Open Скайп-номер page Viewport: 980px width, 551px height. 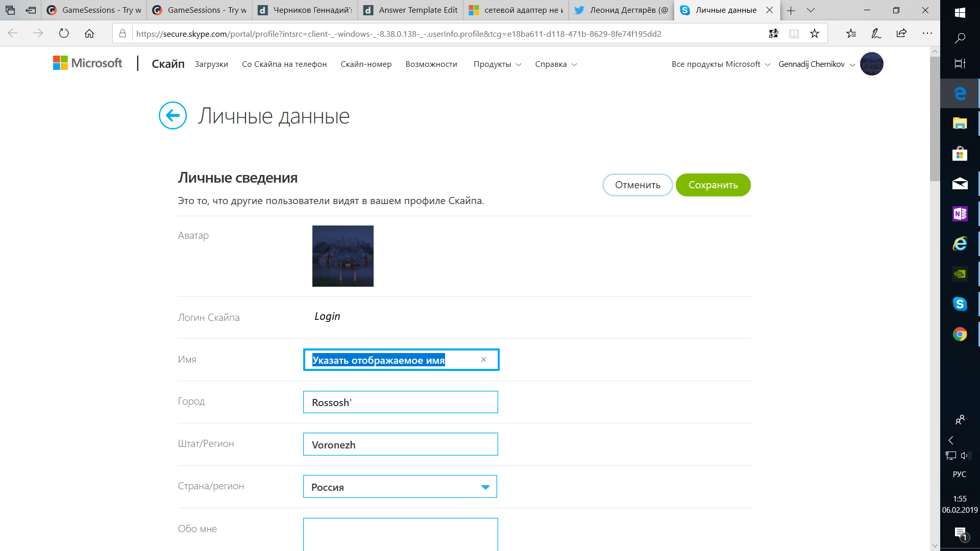[x=366, y=64]
